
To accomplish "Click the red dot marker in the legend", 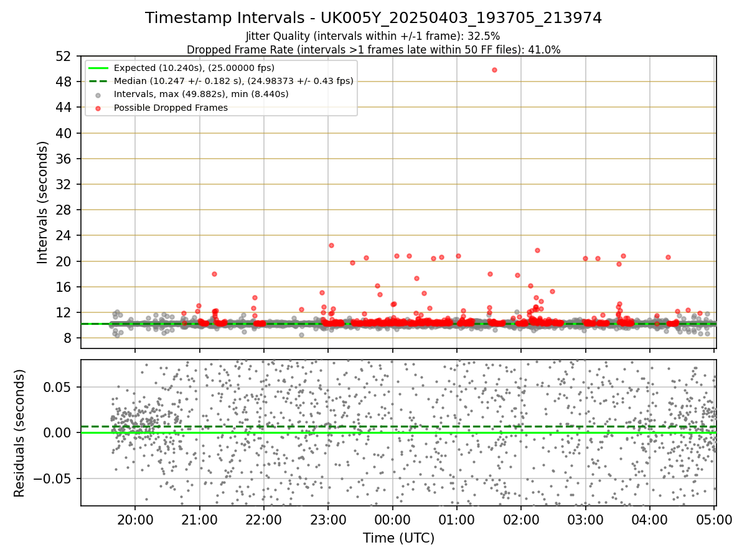I will coord(98,108).
